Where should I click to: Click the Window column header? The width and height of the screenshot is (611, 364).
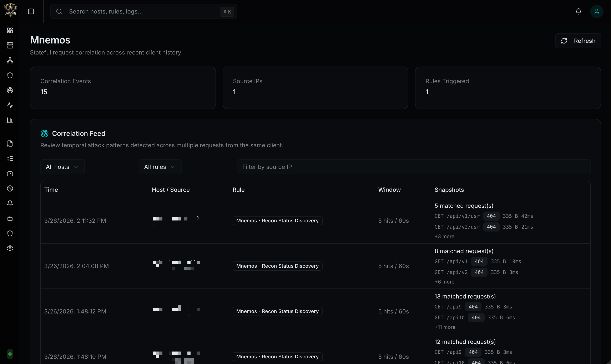point(389,190)
